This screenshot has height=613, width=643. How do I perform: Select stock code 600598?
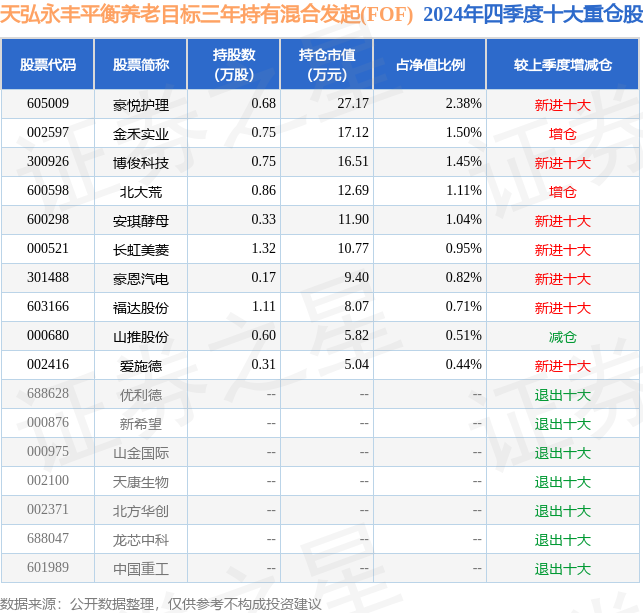point(48,191)
